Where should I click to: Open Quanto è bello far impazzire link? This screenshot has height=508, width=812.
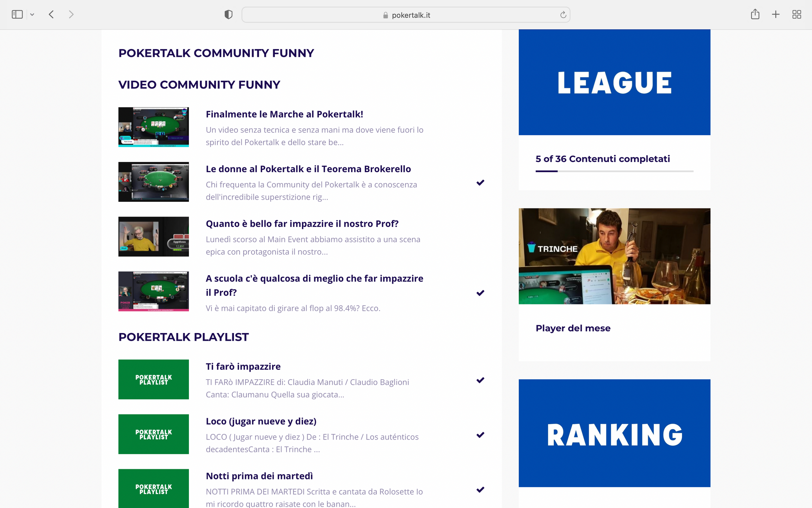[x=302, y=224]
